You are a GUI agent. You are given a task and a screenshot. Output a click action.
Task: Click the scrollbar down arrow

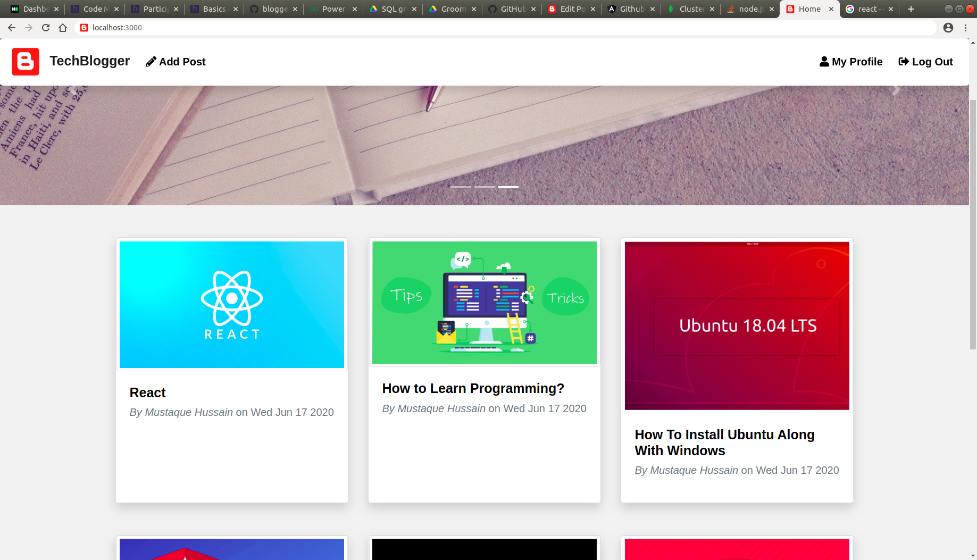coord(973,556)
